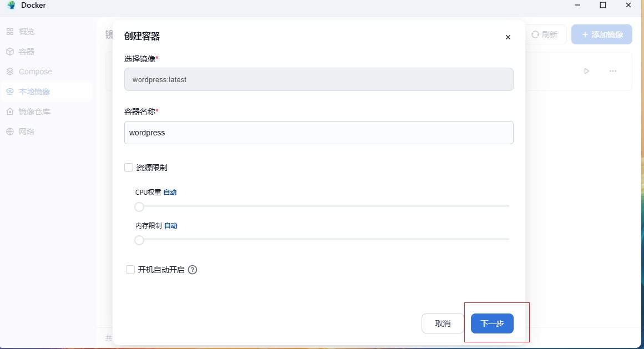Image resolution: width=644 pixels, height=349 pixels.
Task: Open the three-dots more options menu
Action: pyautogui.click(x=613, y=71)
